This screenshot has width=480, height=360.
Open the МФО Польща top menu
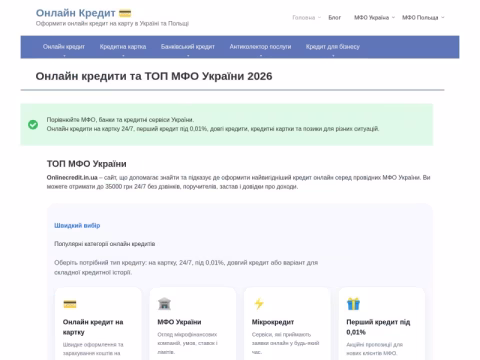420,17
